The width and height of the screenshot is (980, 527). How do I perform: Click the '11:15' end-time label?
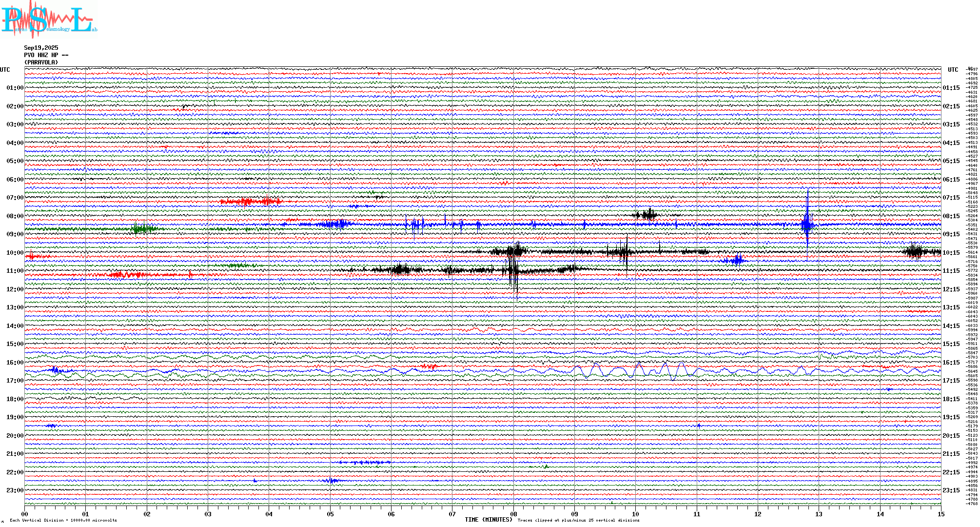[951, 271]
